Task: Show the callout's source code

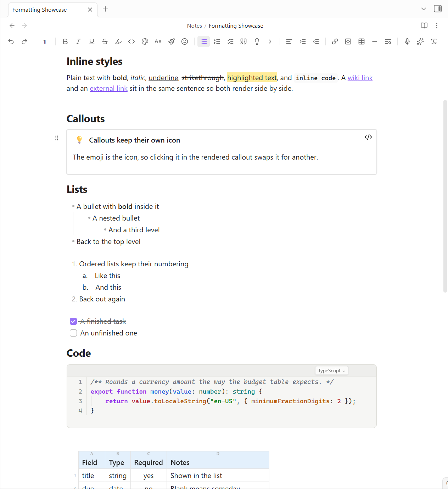Action: (368, 137)
